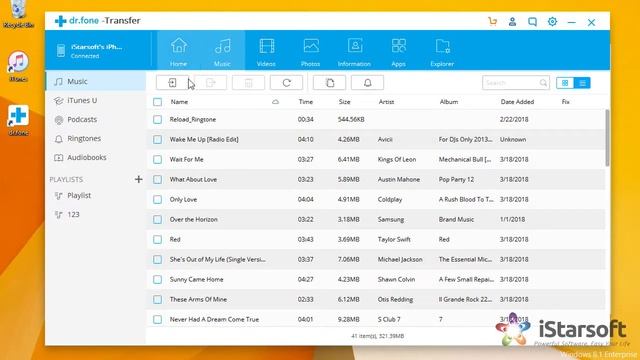This screenshot has width=640, height=360.
Task: Click the song list vertical scrollbar
Action: click(607, 138)
